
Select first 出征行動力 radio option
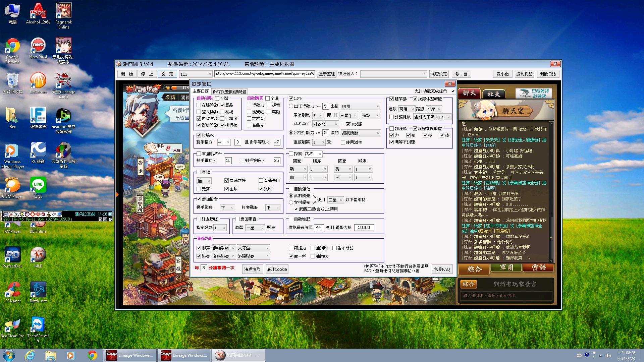point(291,106)
